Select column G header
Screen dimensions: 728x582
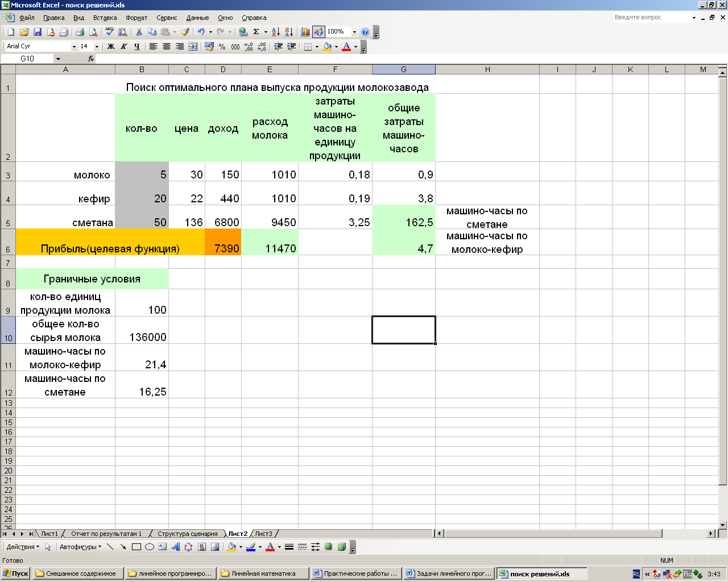point(404,69)
